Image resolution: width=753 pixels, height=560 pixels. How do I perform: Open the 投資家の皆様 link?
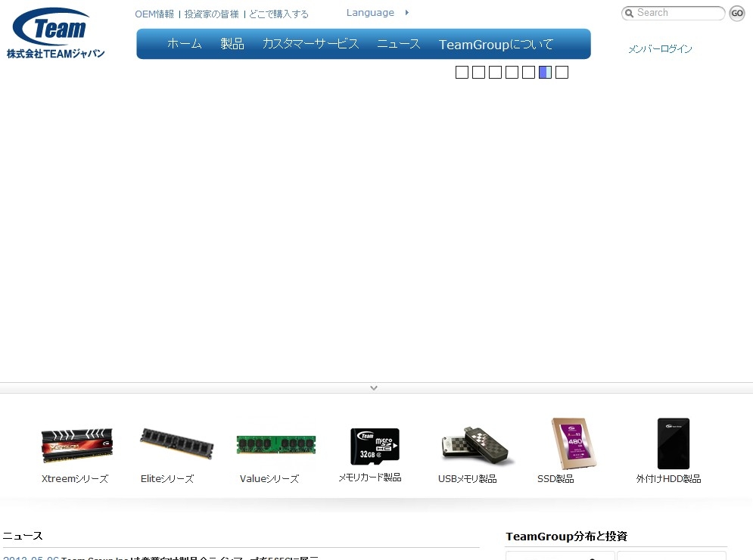coord(211,14)
